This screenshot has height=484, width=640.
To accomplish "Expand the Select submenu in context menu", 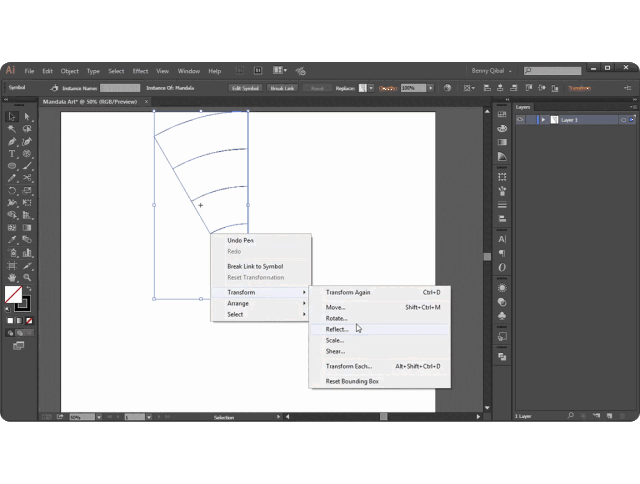I will coord(260,314).
